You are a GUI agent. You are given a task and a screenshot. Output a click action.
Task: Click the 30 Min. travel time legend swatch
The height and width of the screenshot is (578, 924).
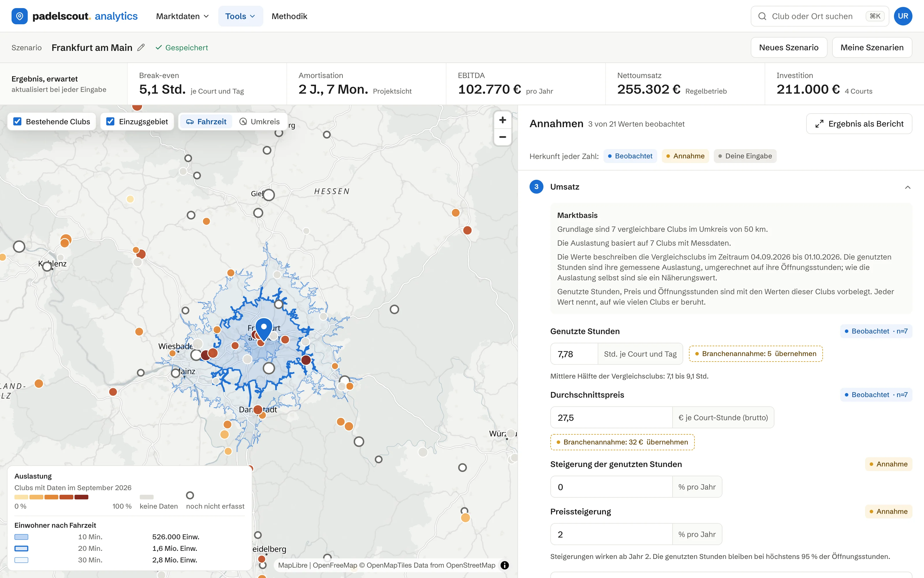coord(21,560)
